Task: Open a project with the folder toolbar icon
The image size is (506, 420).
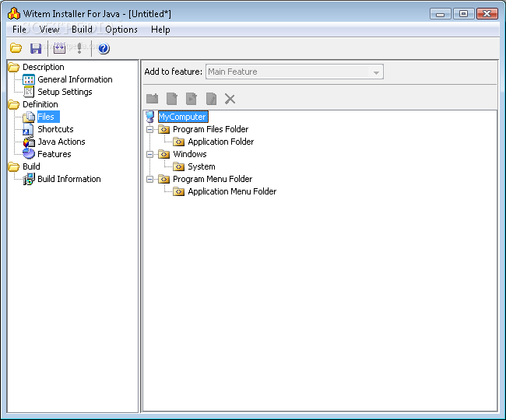Action: point(16,48)
